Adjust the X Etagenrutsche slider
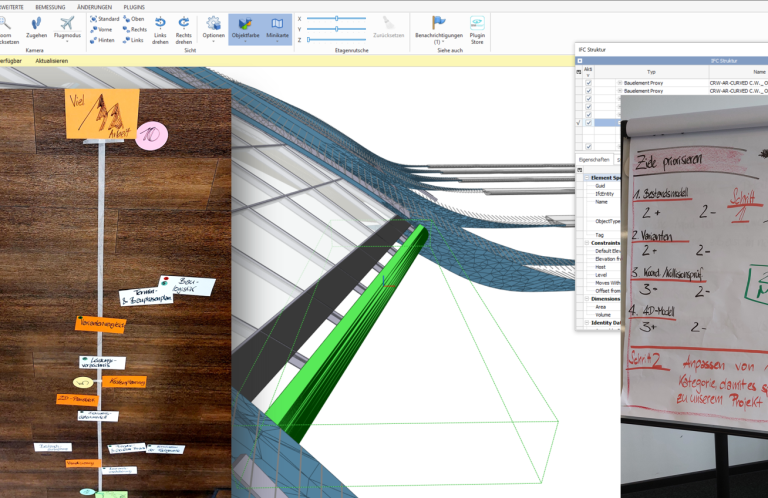 336,19
